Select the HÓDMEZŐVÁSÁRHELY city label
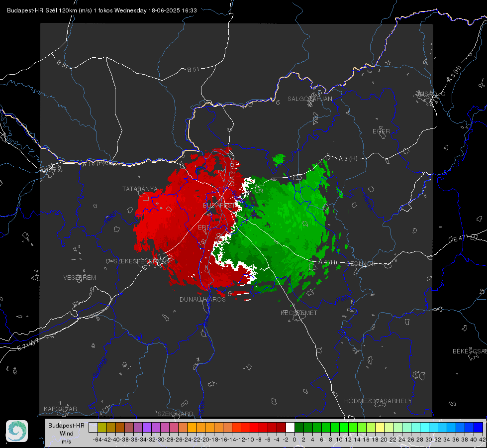 click(378, 401)
